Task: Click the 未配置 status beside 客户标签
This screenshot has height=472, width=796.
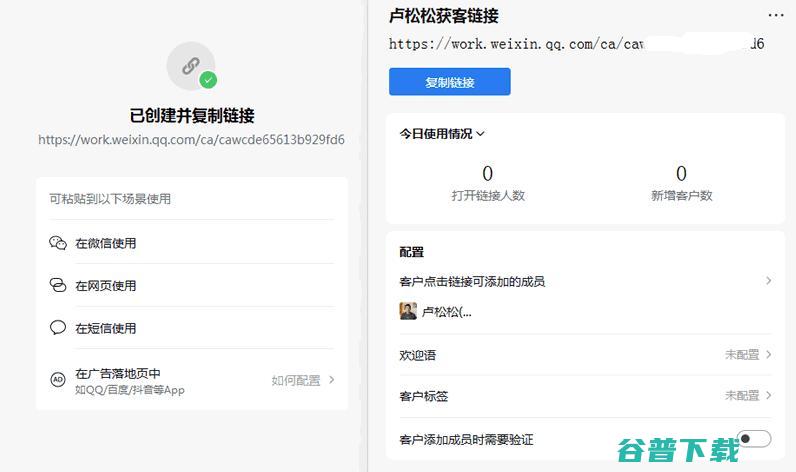Action: 742,395
